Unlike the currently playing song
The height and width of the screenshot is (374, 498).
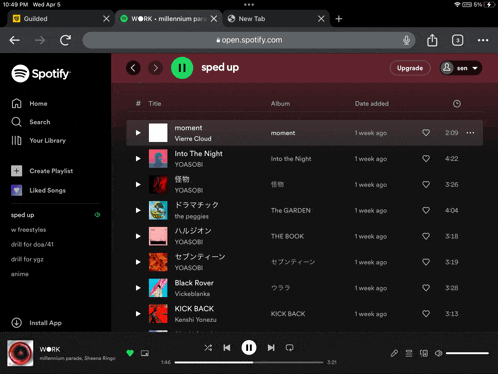pyautogui.click(x=130, y=353)
